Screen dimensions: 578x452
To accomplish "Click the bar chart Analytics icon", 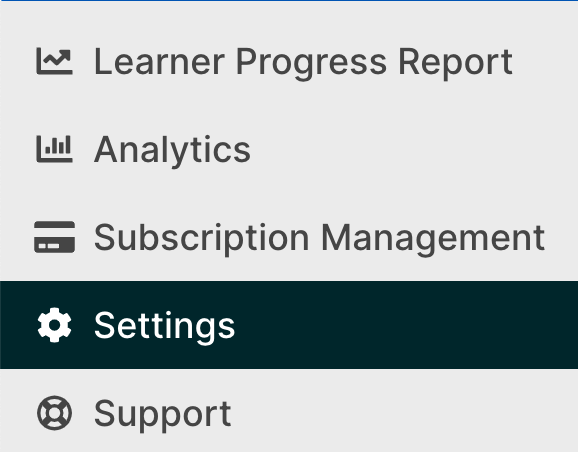I will click(54, 149).
